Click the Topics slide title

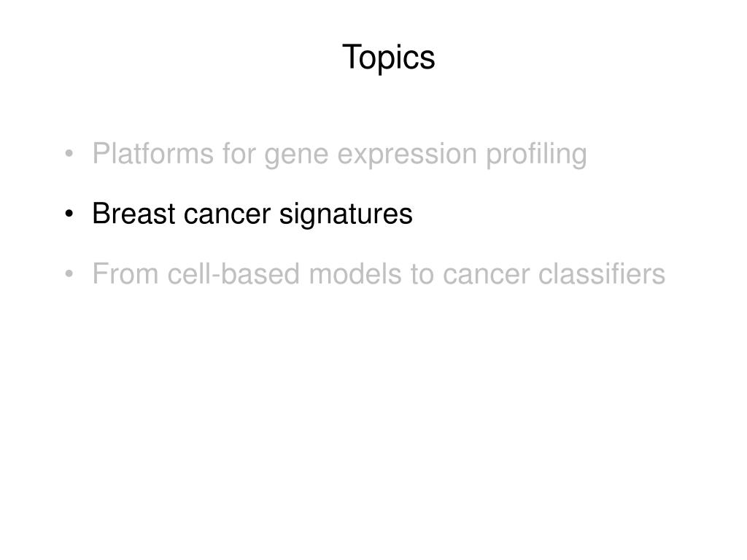[x=388, y=58]
